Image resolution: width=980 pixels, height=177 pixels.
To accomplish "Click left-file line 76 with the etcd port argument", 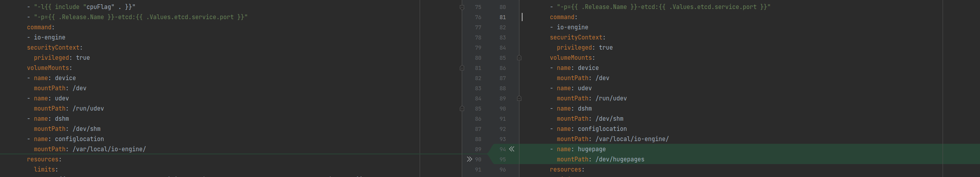I will pyautogui.click(x=137, y=17).
